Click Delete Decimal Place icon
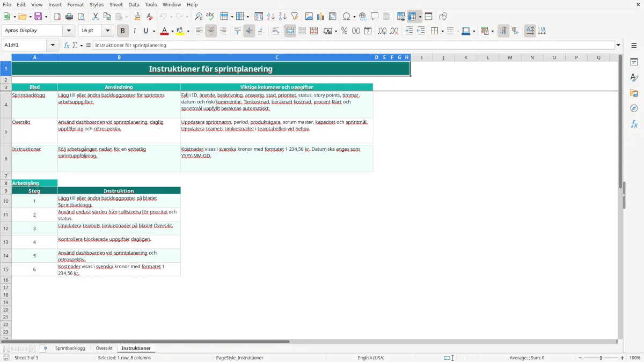The width and height of the screenshot is (644, 362). [394, 31]
